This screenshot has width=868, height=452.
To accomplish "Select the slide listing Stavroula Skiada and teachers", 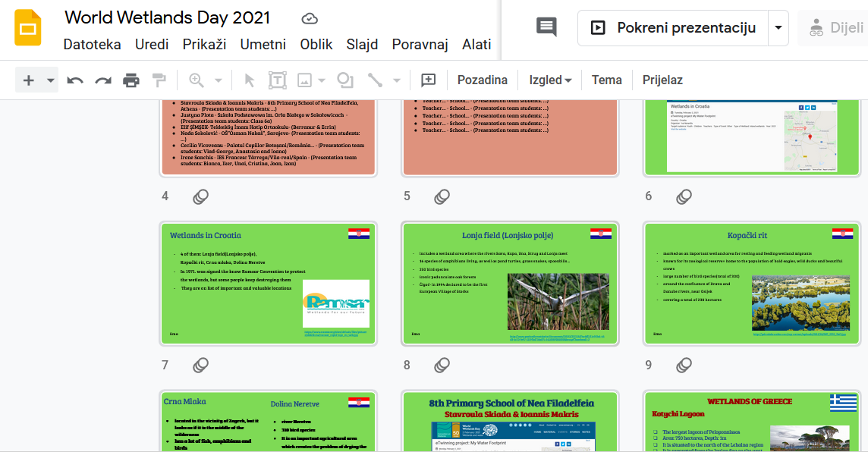I will (x=269, y=138).
